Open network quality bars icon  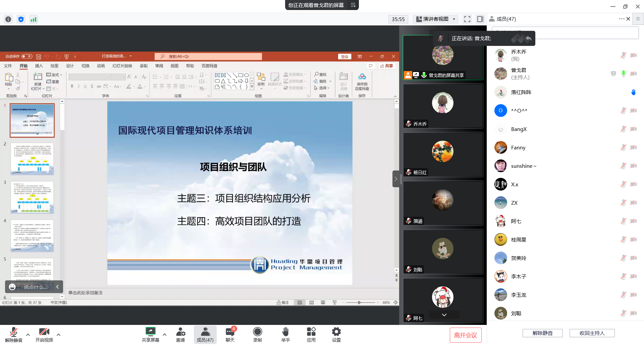pyautogui.click(x=33, y=19)
